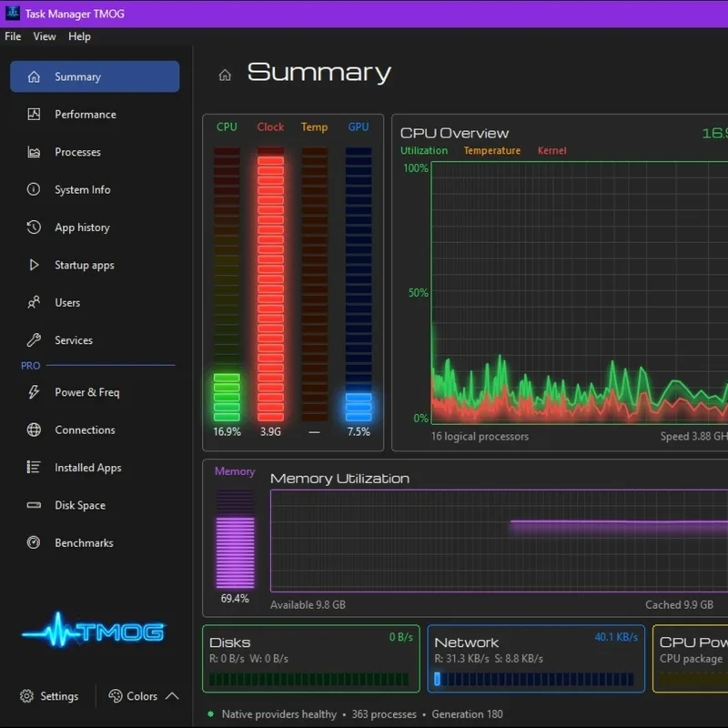This screenshot has width=728, height=728.
Task: Open the File menu
Action: pos(13,36)
